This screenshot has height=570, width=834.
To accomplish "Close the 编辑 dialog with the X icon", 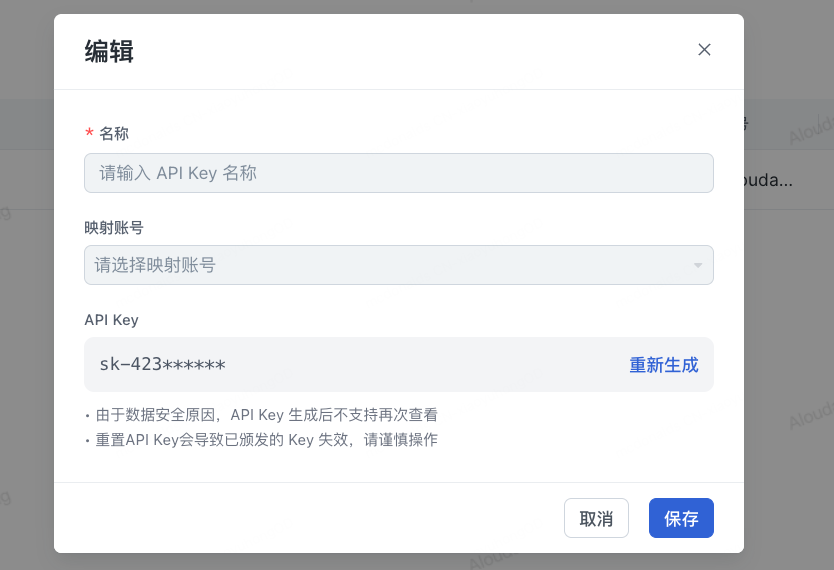I will [704, 50].
